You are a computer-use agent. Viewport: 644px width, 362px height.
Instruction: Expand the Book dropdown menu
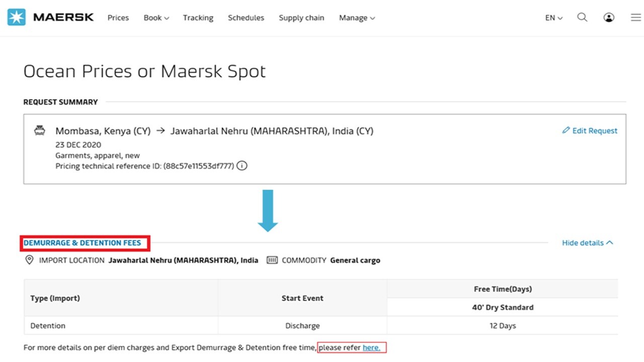pos(156,18)
